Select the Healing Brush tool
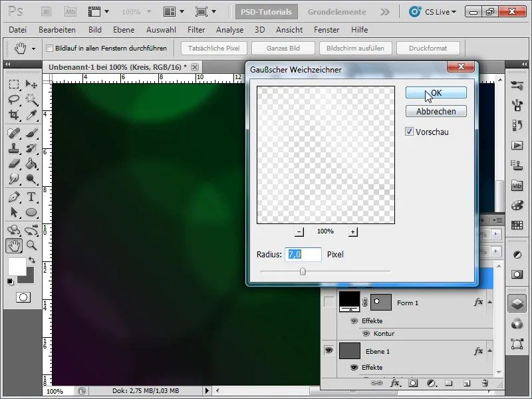 (13, 133)
